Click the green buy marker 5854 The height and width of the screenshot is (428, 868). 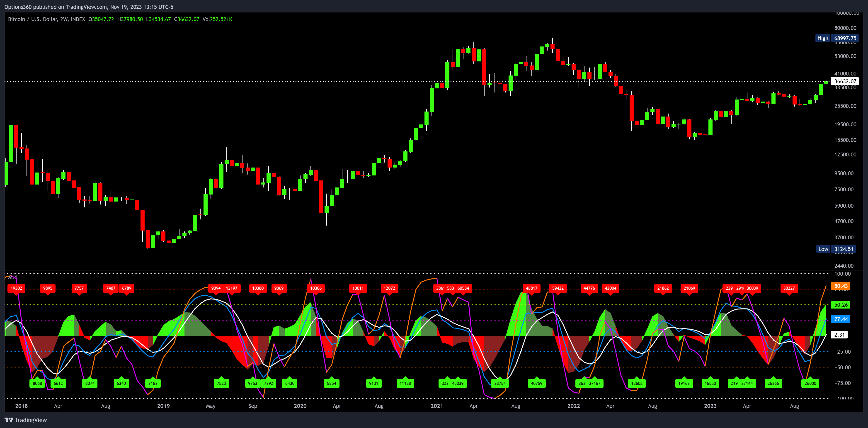(x=332, y=383)
